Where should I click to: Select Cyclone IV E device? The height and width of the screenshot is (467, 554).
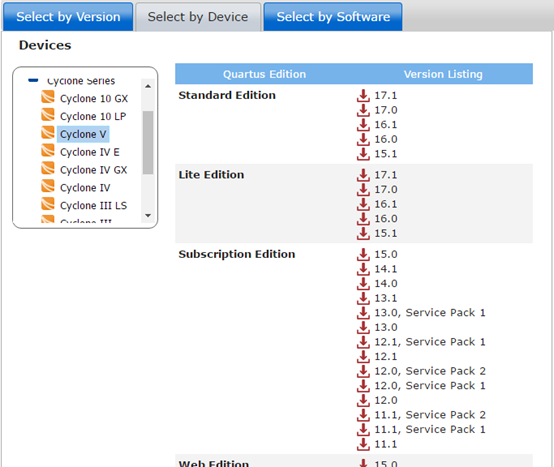90,152
